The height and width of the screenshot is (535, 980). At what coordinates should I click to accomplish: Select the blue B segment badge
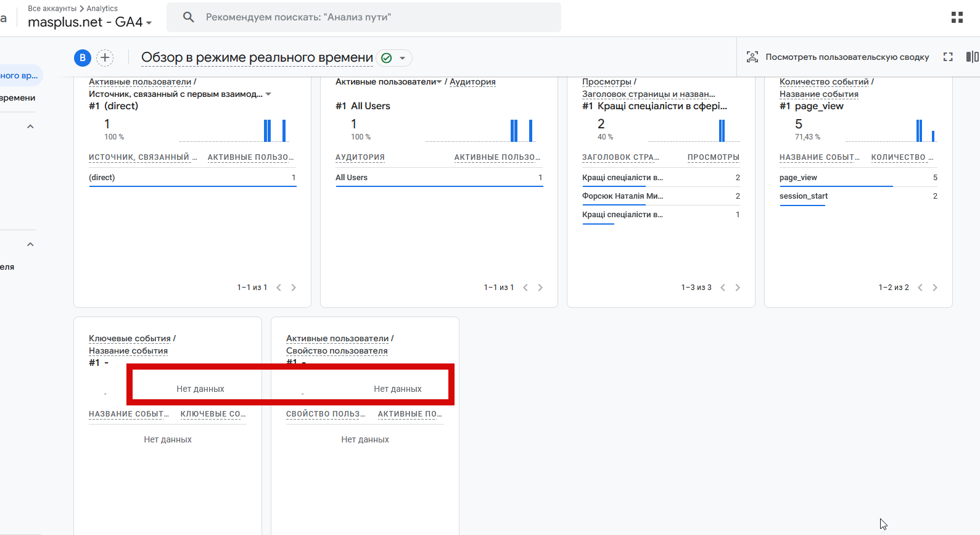[83, 58]
